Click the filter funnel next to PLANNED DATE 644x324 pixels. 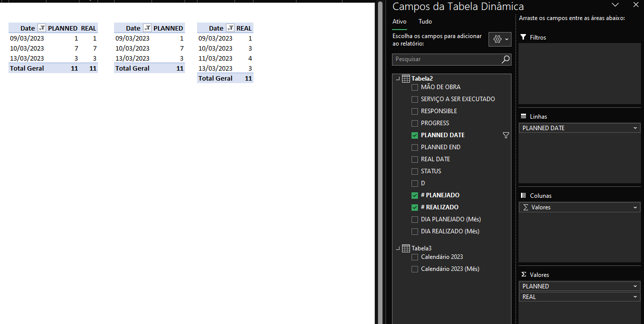point(506,135)
